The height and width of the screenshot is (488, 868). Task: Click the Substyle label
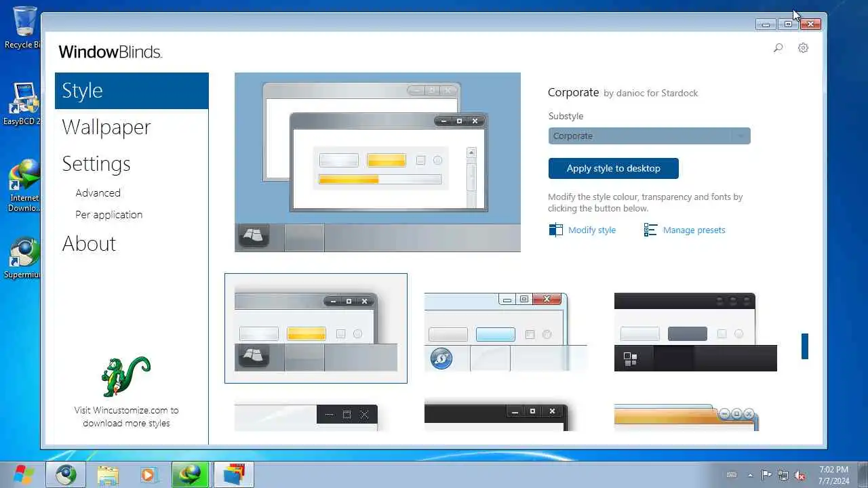[566, 116]
